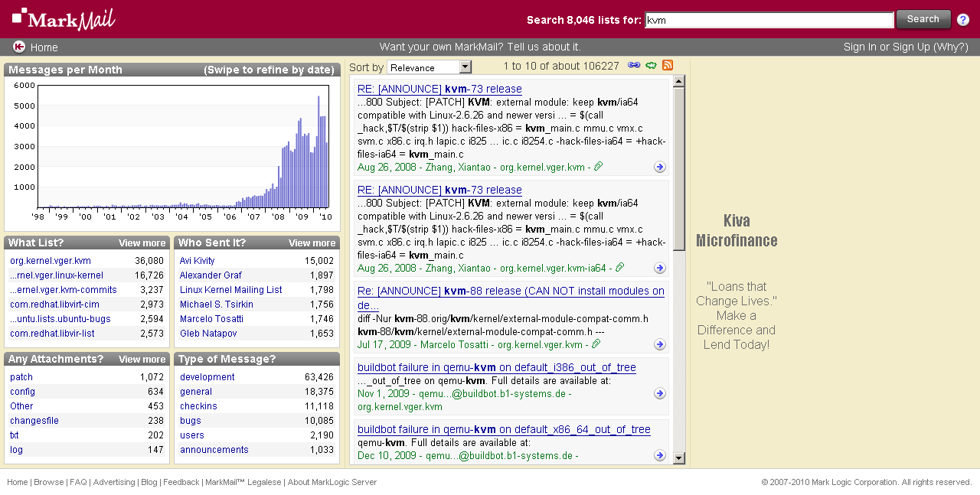
Task: Filter attachments by patch type
Action: point(21,377)
